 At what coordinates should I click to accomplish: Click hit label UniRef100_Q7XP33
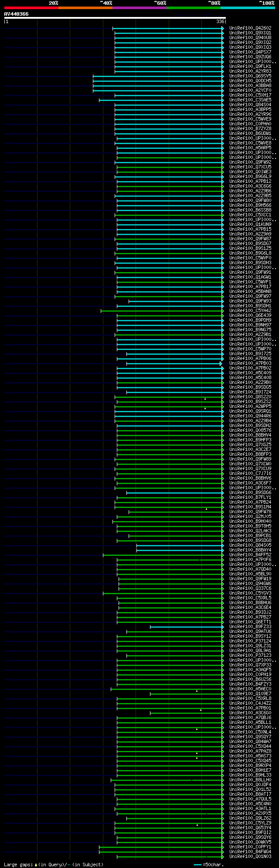(250, 665)
